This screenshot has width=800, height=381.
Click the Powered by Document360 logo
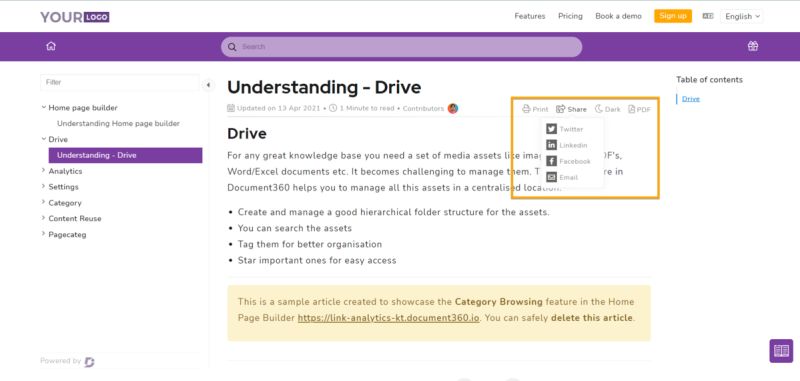click(89, 362)
